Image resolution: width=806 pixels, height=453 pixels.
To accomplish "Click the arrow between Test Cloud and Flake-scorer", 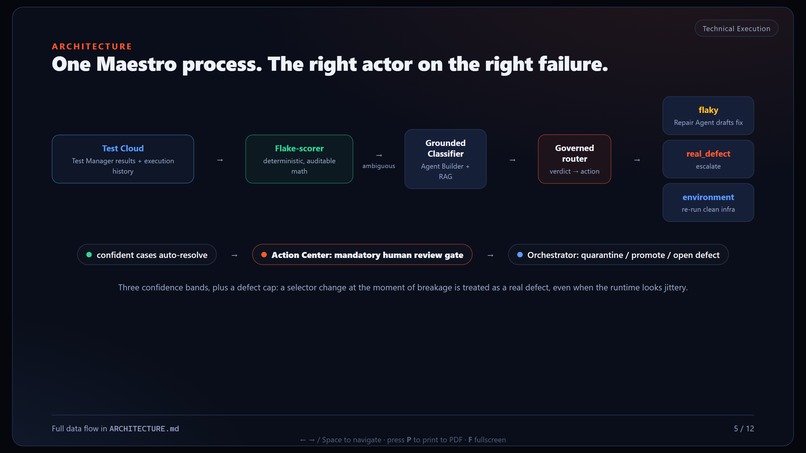I will (220, 160).
